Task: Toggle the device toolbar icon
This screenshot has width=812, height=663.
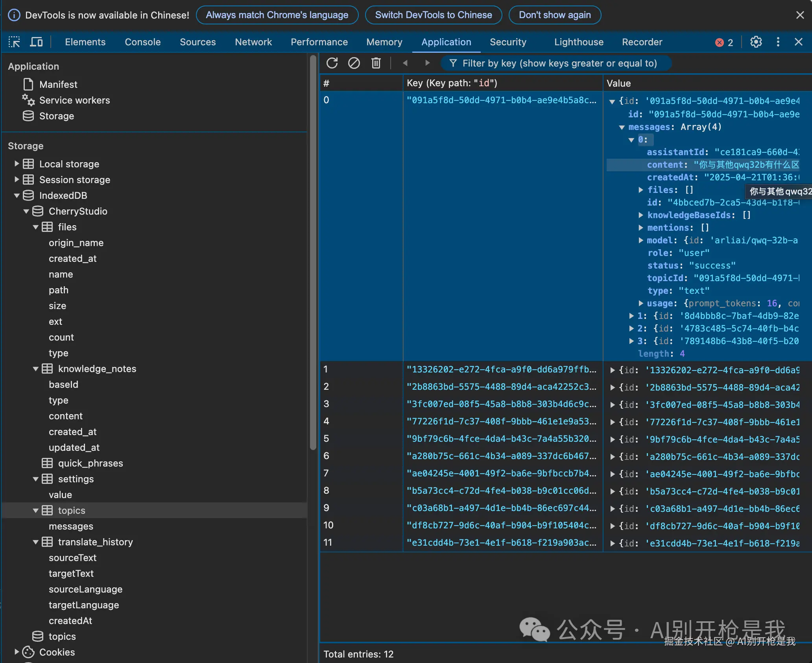Action: pos(36,42)
